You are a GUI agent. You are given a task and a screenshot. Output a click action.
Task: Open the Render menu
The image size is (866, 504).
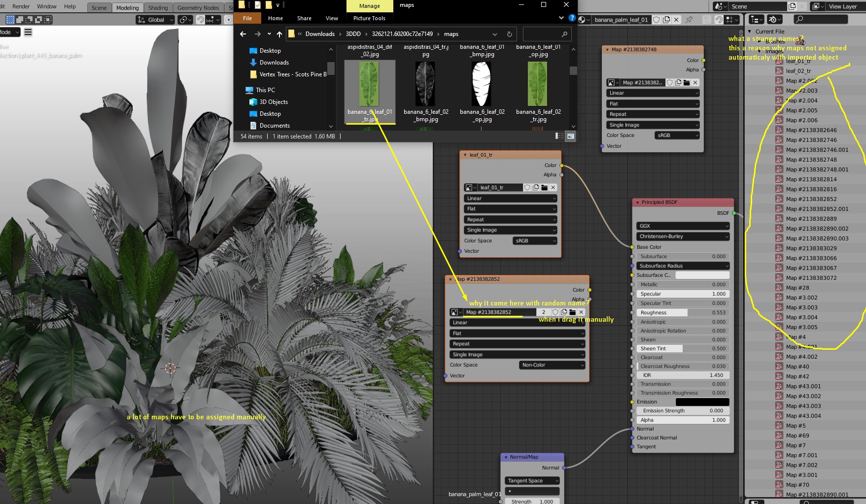tap(21, 6)
